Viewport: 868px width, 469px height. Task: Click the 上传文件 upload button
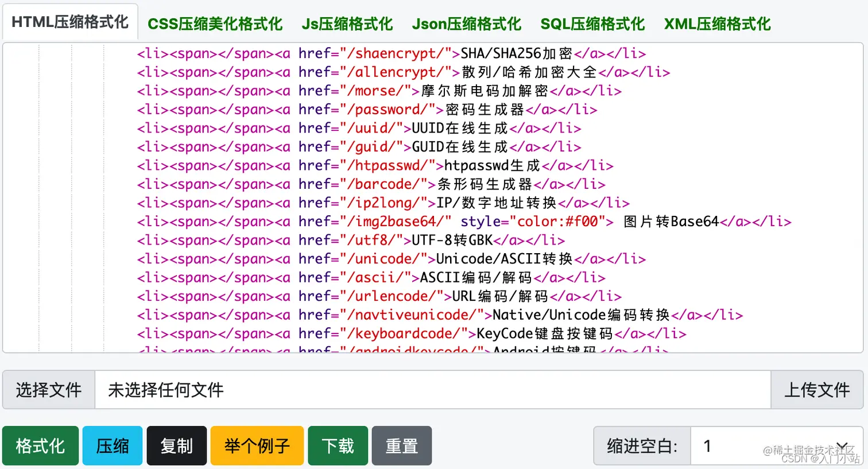[817, 390]
